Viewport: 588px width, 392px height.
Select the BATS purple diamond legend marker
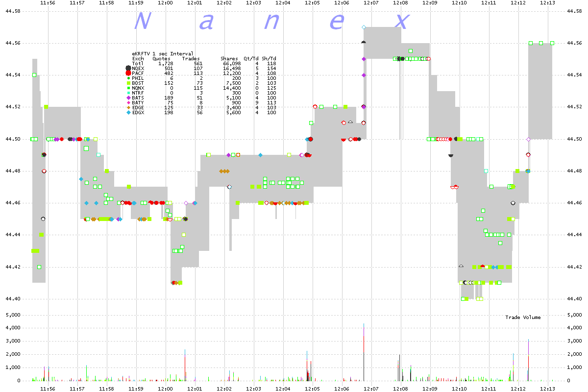click(128, 98)
